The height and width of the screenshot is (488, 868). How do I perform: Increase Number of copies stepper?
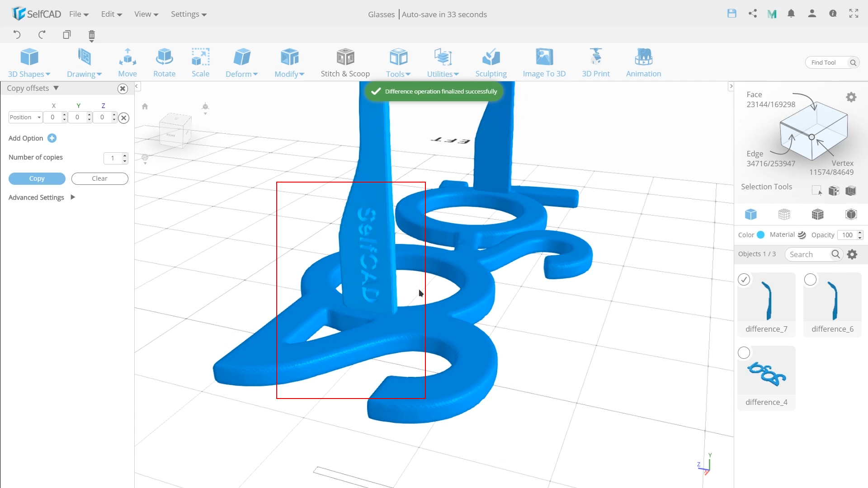point(125,155)
